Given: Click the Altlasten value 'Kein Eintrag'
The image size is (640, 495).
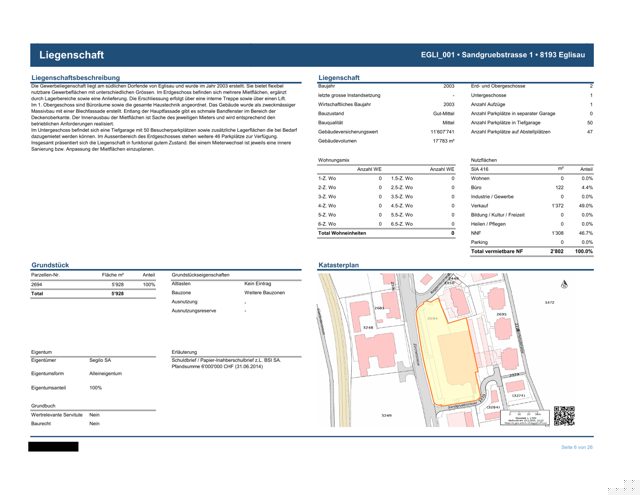Looking at the screenshot, I should [258, 284].
